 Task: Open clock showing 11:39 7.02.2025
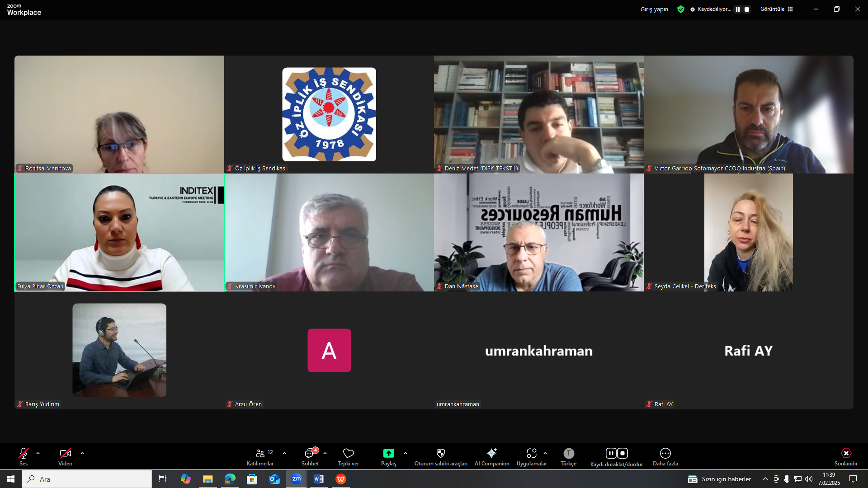click(x=829, y=479)
